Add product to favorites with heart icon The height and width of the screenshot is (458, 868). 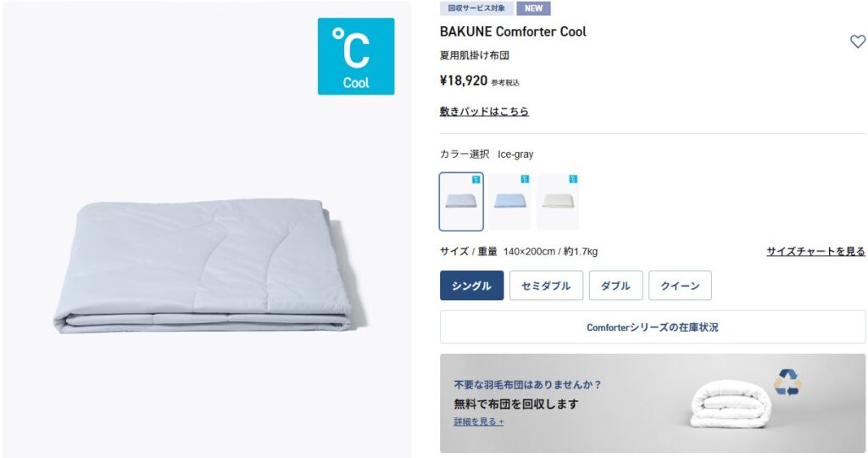(x=858, y=42)
